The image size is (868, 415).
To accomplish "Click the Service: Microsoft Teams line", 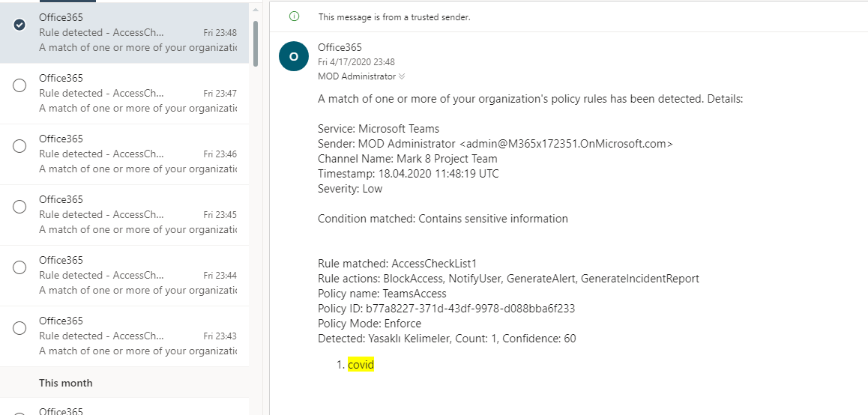I will [x=378, y=129].
